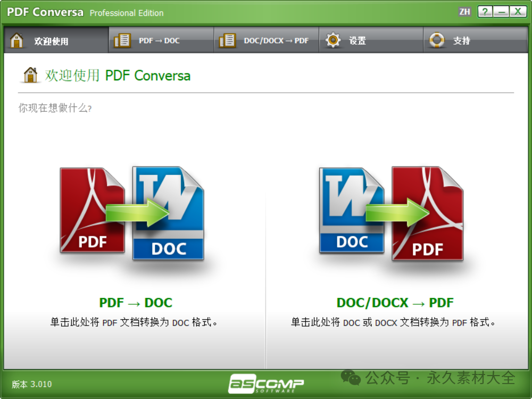Viewport: 532px width, 399px height.
Task: Click the description 单击此处将 PDF 文档转换为 DOC 格式
Action: [134, 322]
